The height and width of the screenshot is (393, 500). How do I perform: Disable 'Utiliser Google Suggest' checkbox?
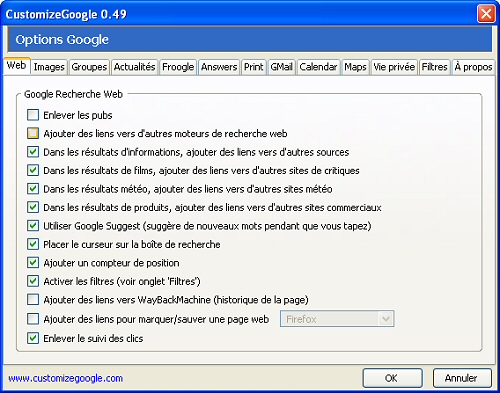point(33,226)
